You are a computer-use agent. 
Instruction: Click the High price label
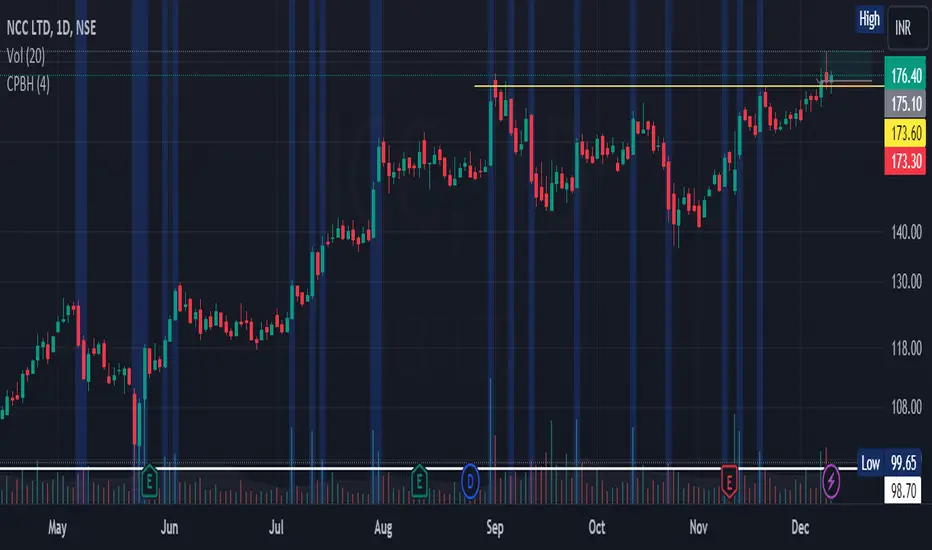coord(869,20)
